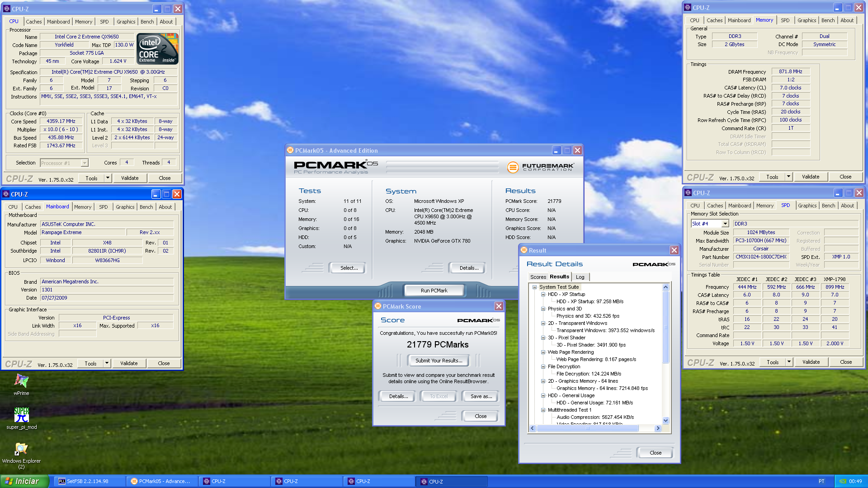This screenshot has width=868, height=488.
Task: Open Tools dropdown arrow in Memory tab window
Action: pos(788,177)
